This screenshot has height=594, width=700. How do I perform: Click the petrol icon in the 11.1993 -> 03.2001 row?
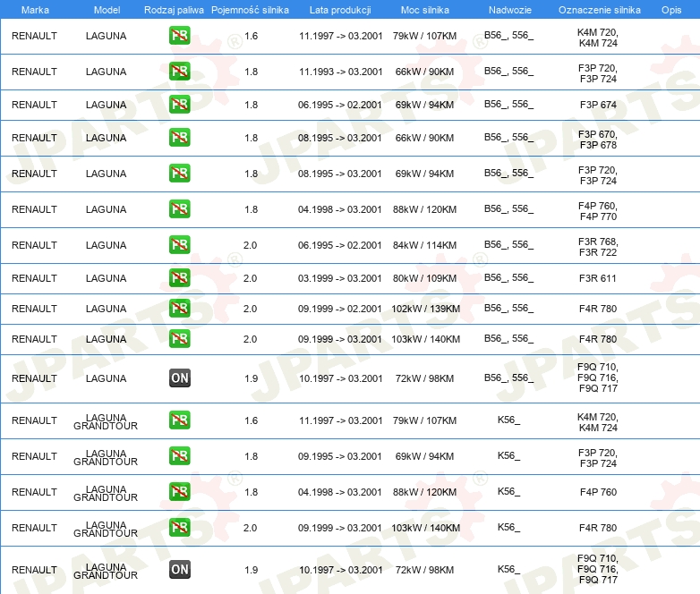coord(179,72)
